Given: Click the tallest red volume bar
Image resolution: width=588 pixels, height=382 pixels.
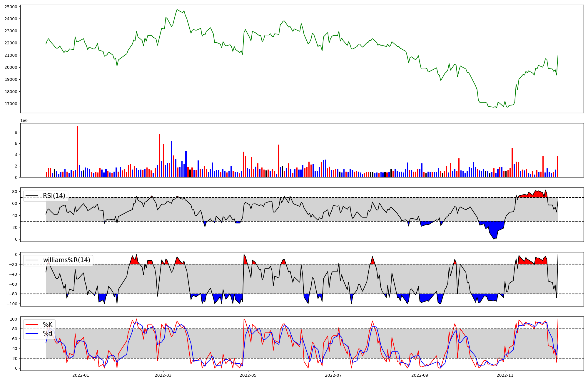Looking at the screenshot, I should coord(77,151).
